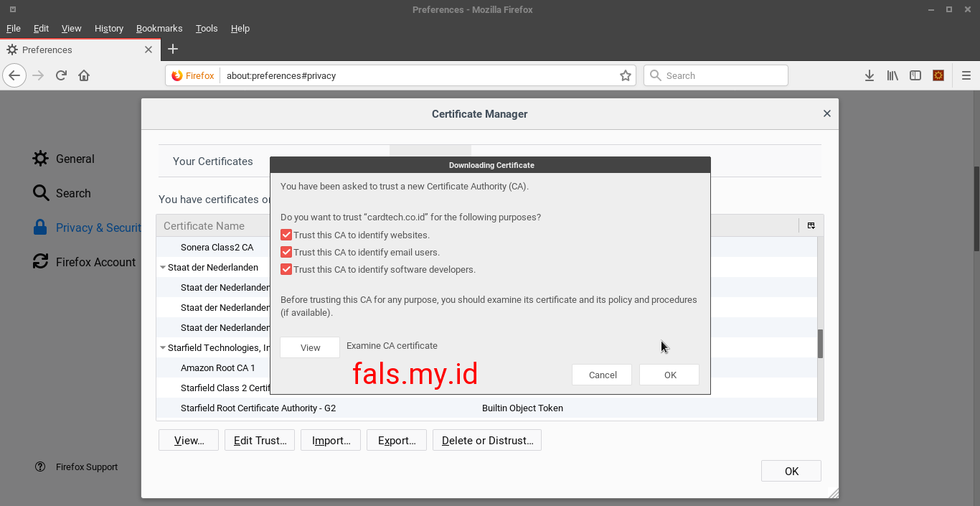Bookmark this page with the star
980x506 pixels.
tap(626, 75)
